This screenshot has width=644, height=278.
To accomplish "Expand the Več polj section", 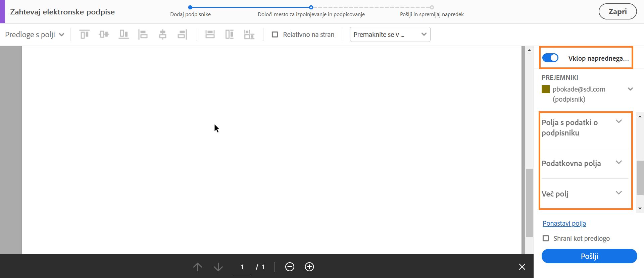I will coord(619,193).
